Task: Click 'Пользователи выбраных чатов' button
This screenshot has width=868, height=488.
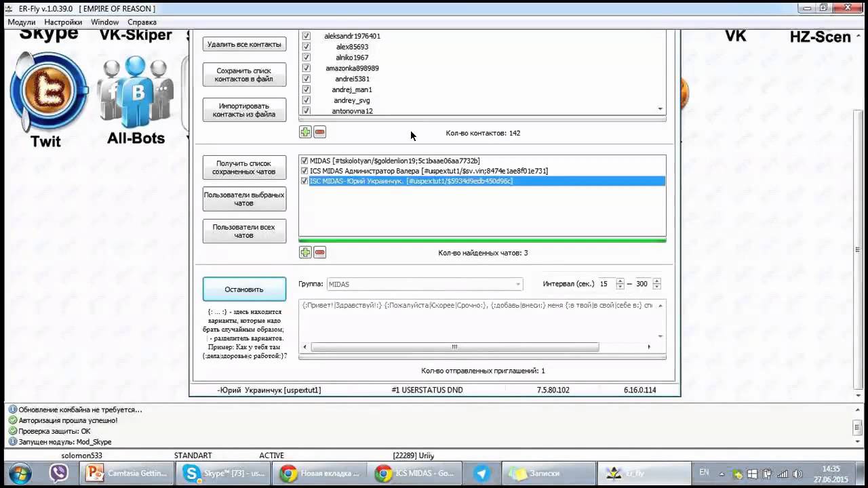Action: pos(244,199)
